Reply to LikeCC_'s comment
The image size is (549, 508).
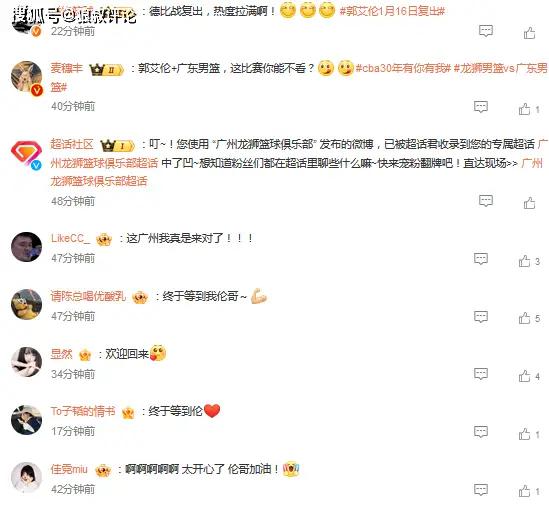[x=481, y=259]
